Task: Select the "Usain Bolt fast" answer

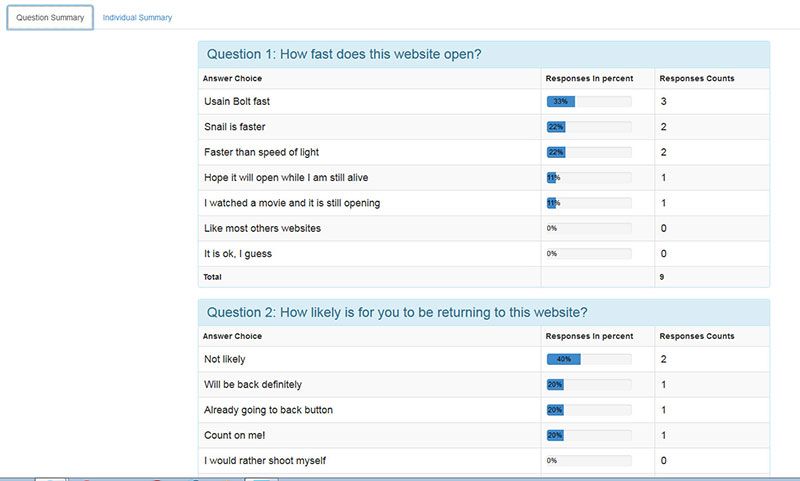Action: click(237, 102)
